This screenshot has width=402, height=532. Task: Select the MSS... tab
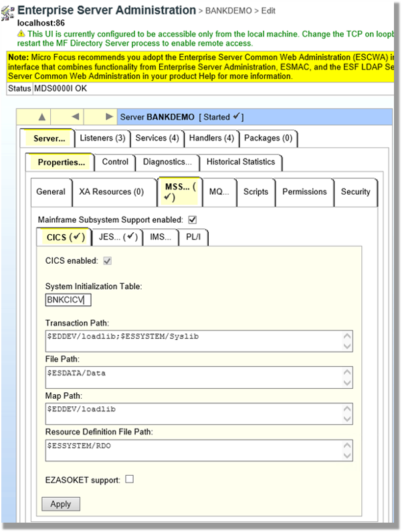tap(180, 191)
